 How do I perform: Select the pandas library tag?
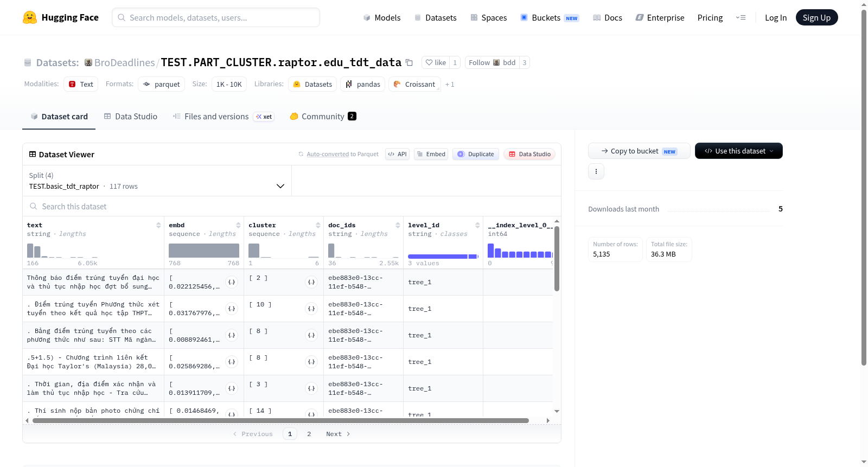pyautogui.click(x=362, y=84)
